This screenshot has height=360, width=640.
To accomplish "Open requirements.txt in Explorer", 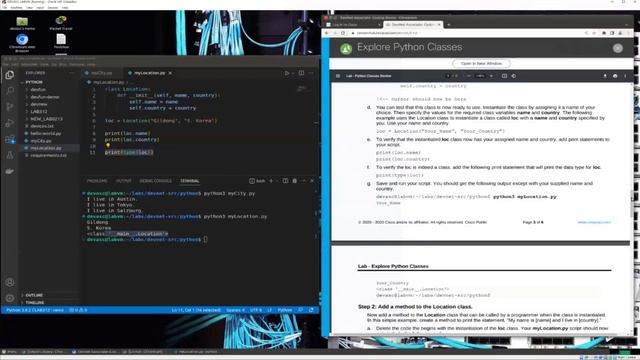I will click(48, 156).
